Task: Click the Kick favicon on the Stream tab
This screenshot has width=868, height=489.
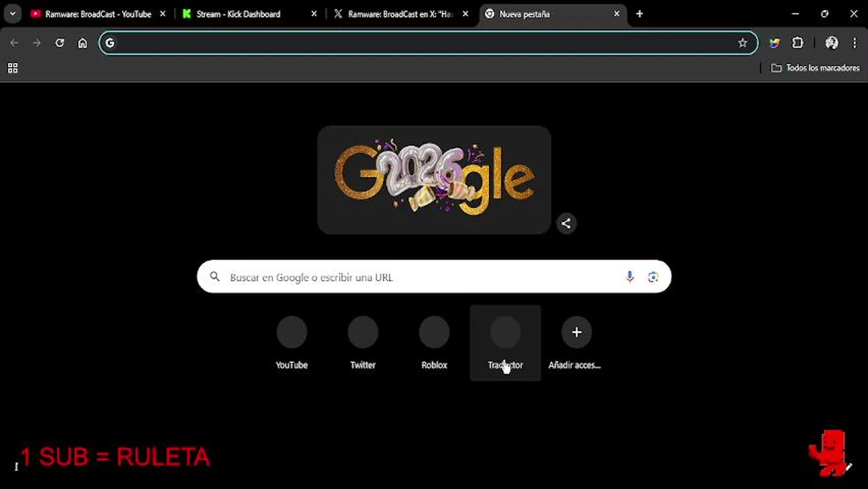Action: 187,14
